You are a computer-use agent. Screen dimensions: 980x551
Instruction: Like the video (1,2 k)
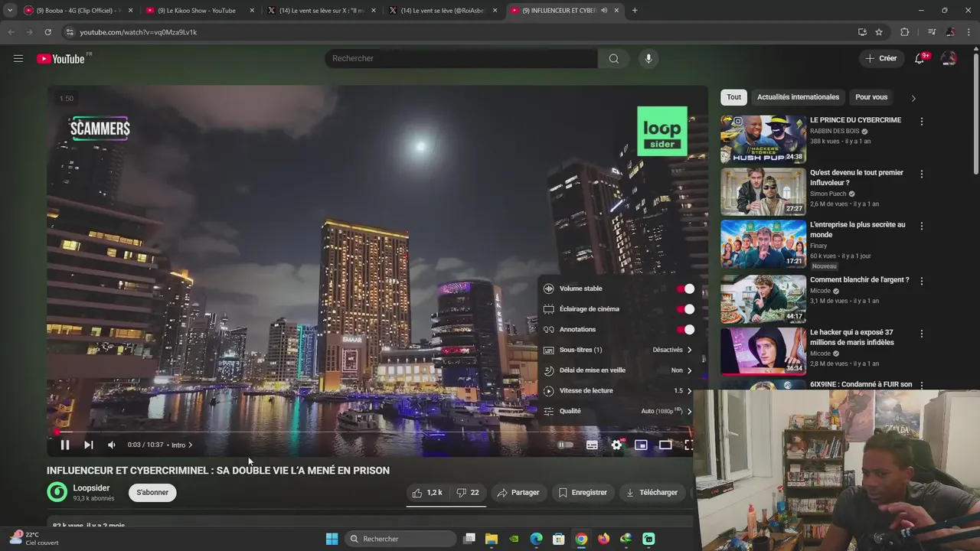(x=426, y=493)
